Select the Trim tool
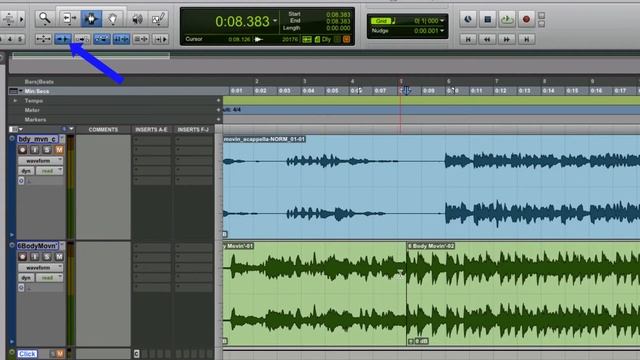Image resolution: width=640 pixels, height=360 pixels. tap(69, 18)
